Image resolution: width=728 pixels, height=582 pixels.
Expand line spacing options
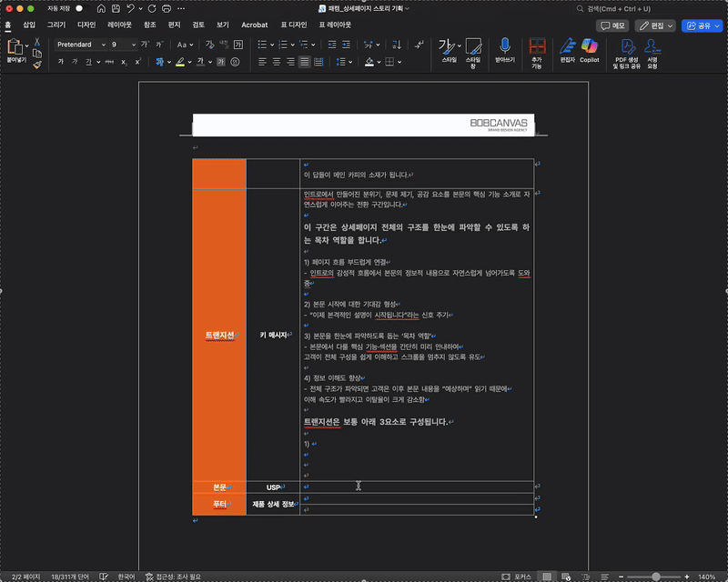click(x=350, y=62)
